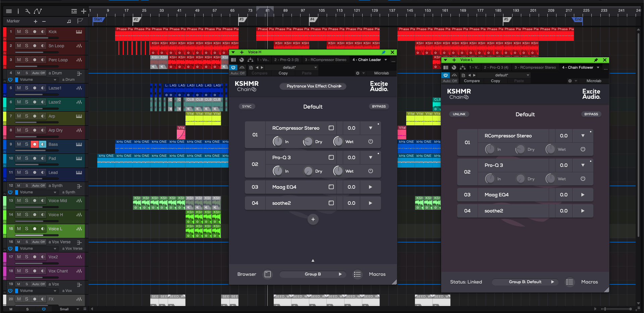The width and height of the screenshot is (644, 313).
Task: Click Compare in the Voice L window
Action: [472, 81]
